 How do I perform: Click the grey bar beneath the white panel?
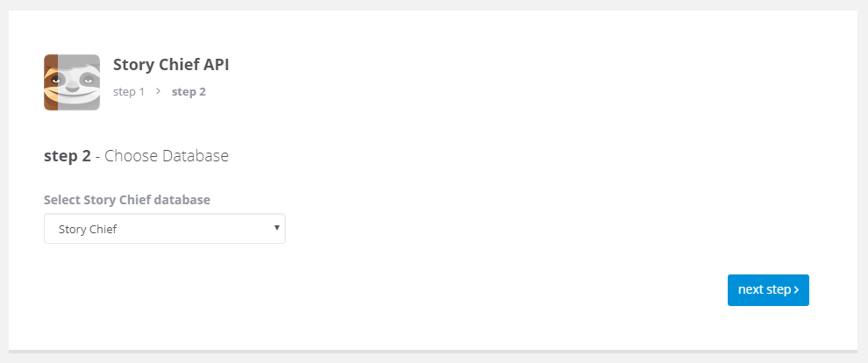(x=433, y=352)
